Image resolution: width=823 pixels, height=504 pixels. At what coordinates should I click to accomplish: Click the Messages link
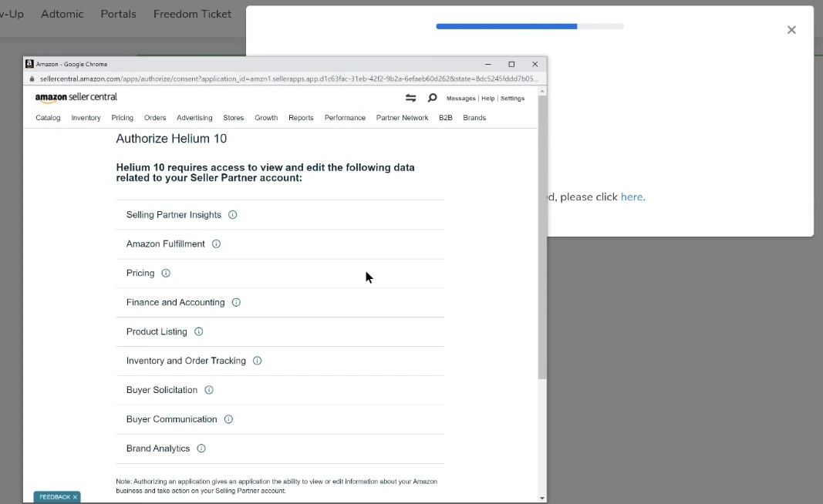[x=460, y=99]
